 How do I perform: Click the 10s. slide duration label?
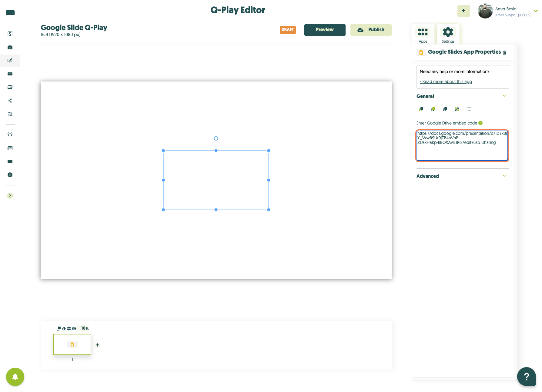coord(85,328)
